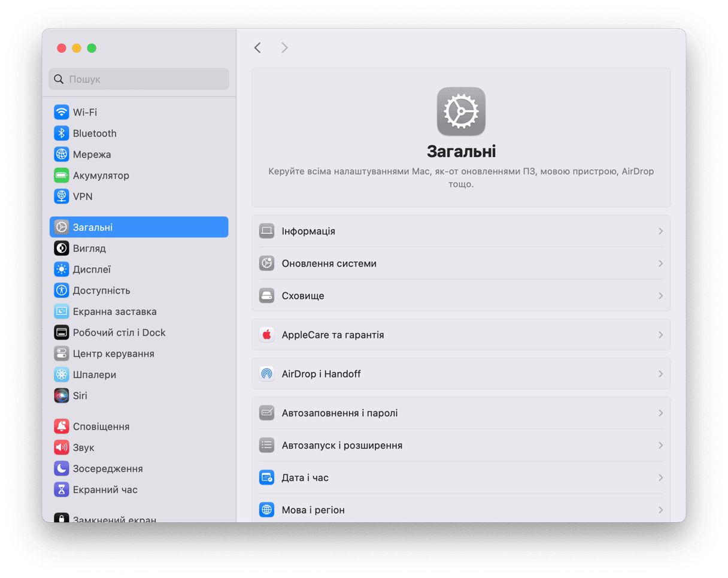Expand the Мова і регіон chevron
Image resolution: width=728 pixels, height=578 pixels.
click(x=660, y=510)
